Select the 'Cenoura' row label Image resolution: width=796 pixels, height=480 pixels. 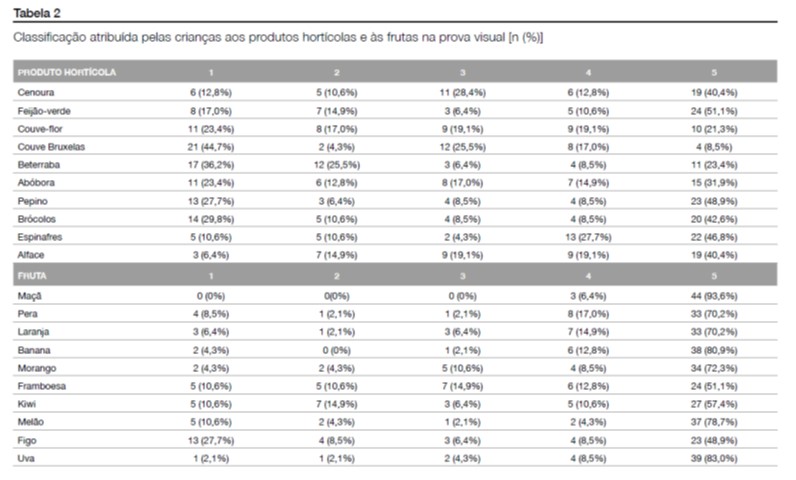[x=36, y=92]
